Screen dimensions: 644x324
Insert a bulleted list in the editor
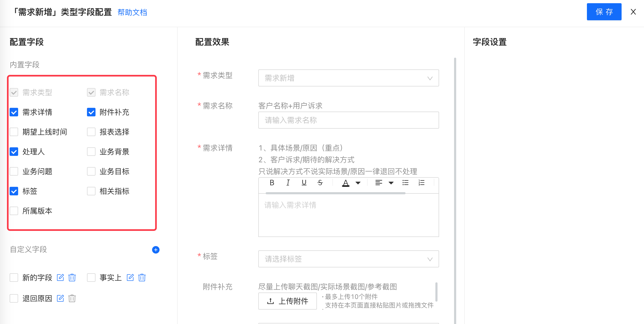coord(406,183)
